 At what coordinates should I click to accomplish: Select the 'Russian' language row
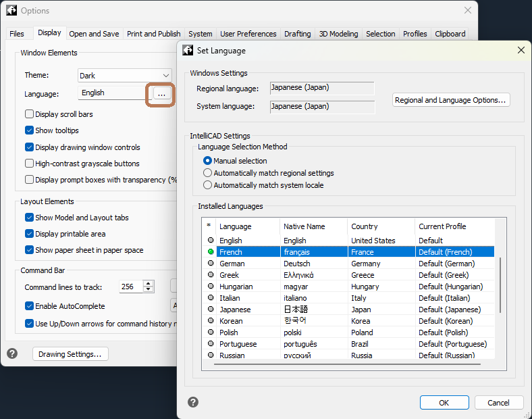click(x=350, y=355)
